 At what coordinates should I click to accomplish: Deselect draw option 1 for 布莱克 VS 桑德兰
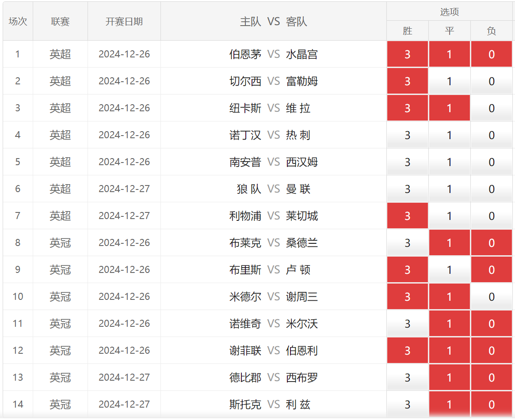(x=449, y=242)
